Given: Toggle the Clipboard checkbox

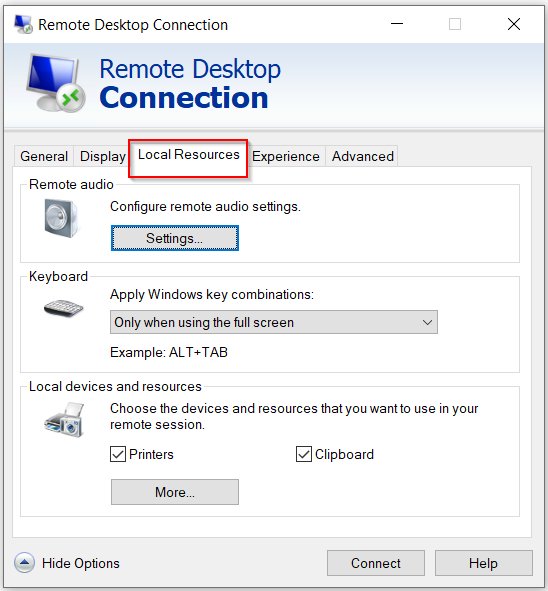Looking at the screenshot, I should point(304,454).
